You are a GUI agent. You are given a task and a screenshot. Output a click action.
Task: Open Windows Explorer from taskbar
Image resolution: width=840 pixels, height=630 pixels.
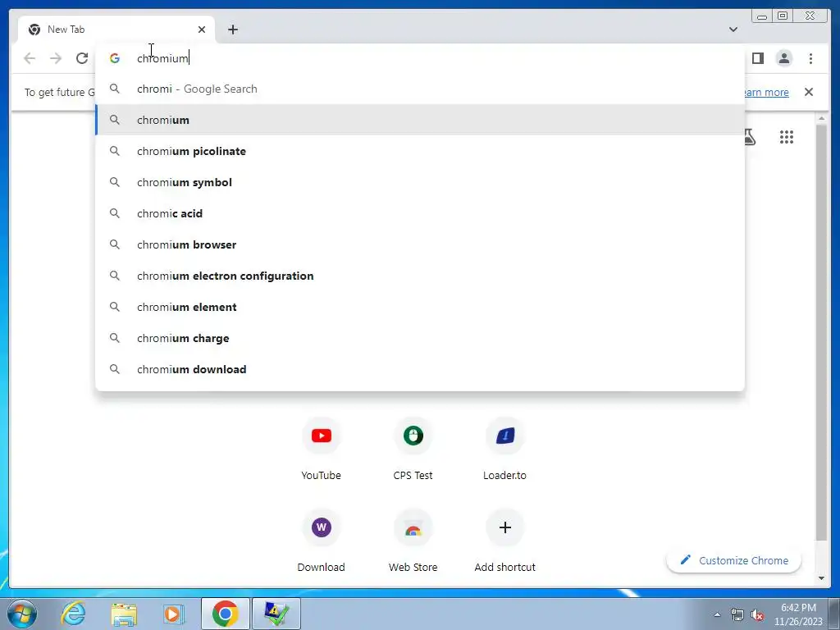click(x=124, y=614)
